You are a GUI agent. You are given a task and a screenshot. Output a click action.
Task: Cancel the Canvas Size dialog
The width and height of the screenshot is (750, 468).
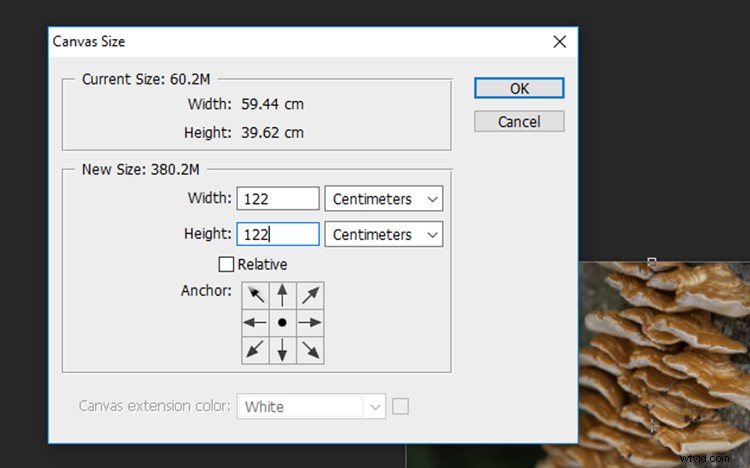click(x=519, y=121)
